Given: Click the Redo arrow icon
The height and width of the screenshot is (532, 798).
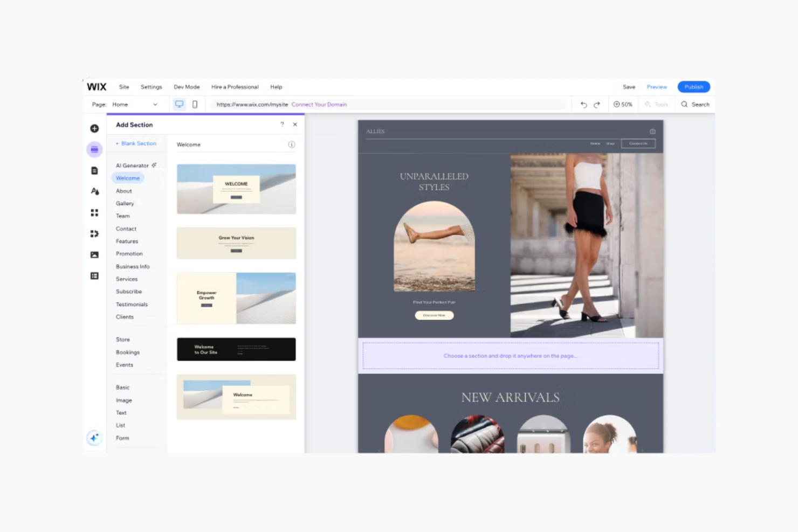Looking at the screenshot, I should [597, 104].
